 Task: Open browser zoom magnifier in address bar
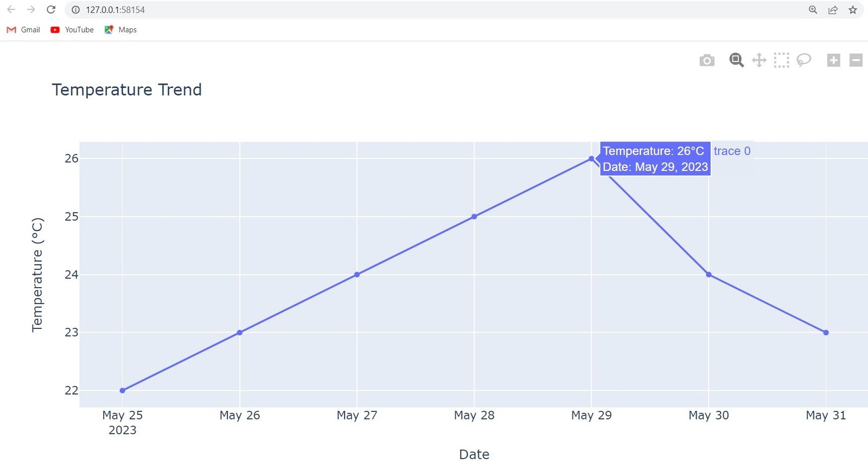click(x=813, y=10)
